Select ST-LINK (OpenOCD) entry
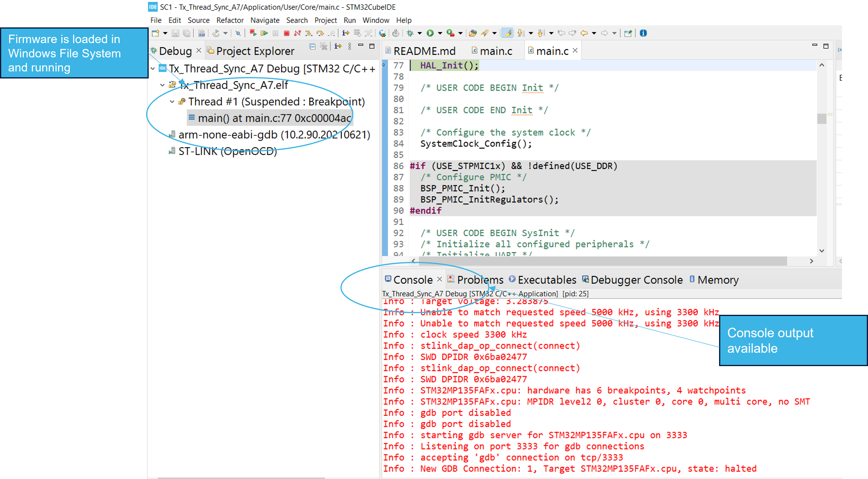 point(223,151)
